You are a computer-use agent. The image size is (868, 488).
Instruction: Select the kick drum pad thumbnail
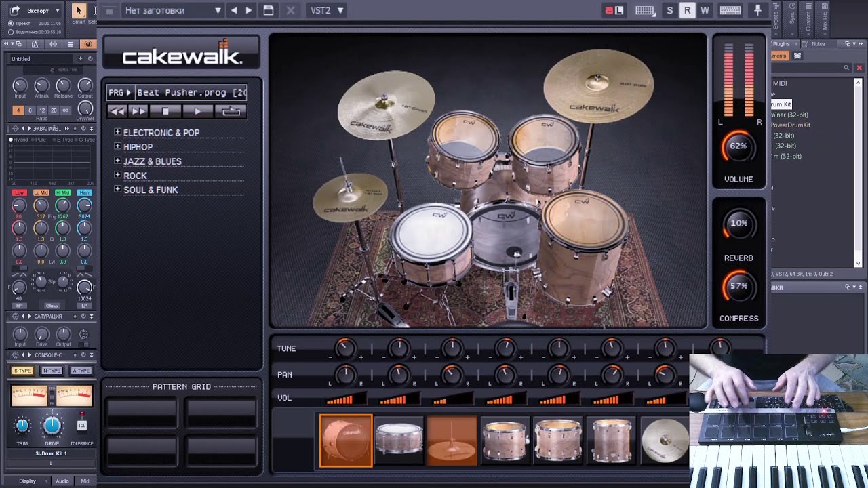pos(346,441)
